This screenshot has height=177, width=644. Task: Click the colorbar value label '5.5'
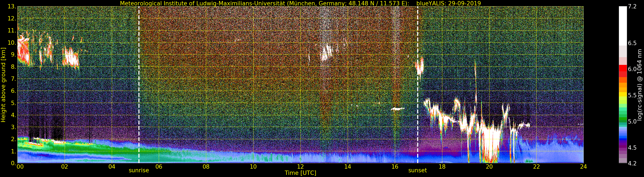click(632, 95)
